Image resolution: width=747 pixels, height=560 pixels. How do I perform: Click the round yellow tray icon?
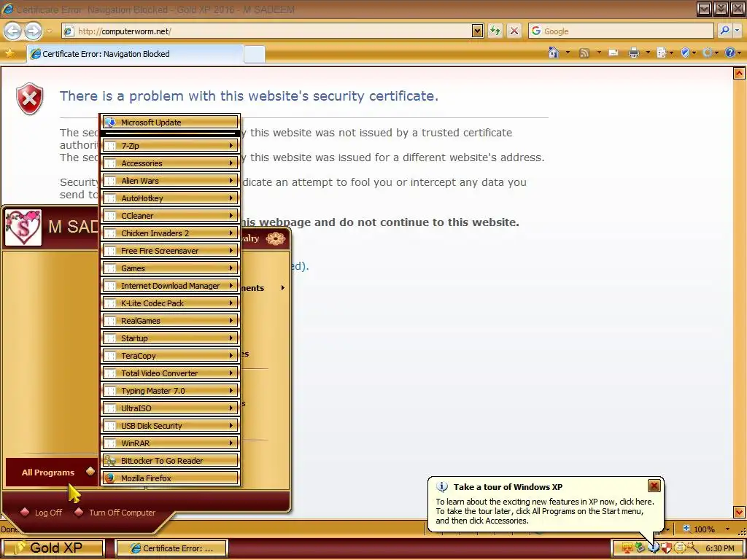pyautogui.click(x=679, y=548)
